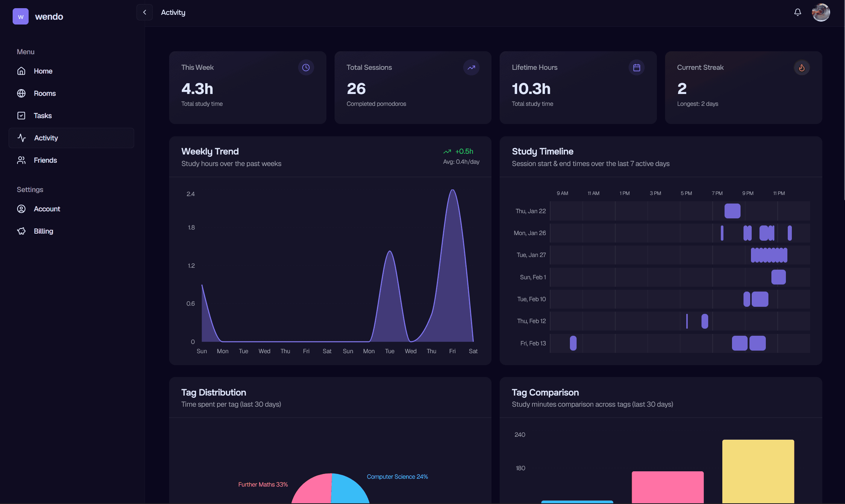845x504 pixels.
Task: Click the flame icon on Current Streak card
Action: pyautogui.click(x=802, y=67)
